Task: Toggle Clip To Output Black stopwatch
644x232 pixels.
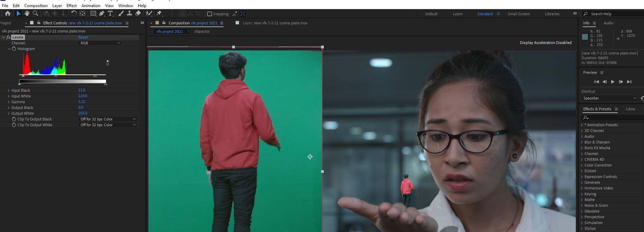Action: click(x=14, y=119)
